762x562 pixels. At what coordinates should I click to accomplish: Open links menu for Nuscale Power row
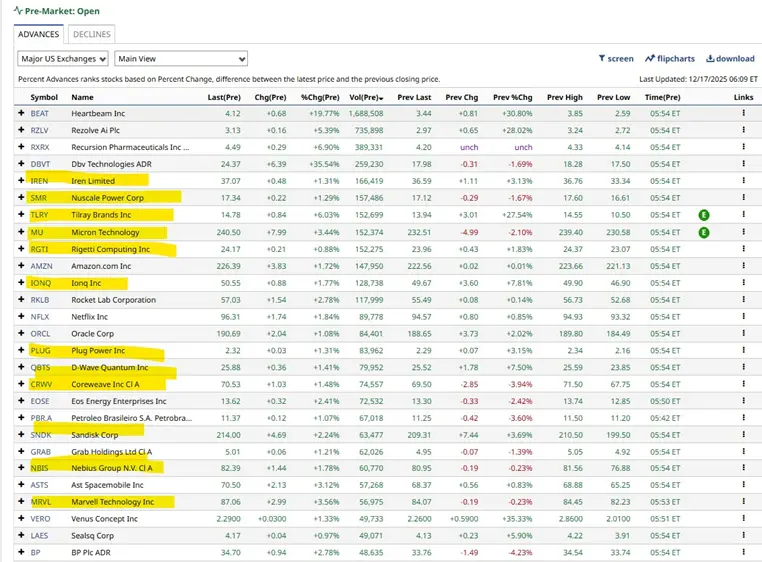point(744,197)
